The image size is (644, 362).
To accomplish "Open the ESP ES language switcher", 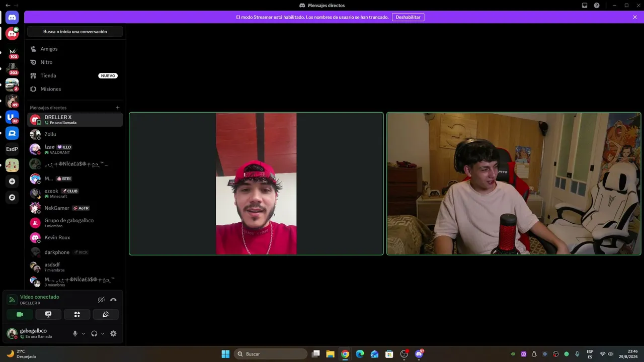I will 590,354.
